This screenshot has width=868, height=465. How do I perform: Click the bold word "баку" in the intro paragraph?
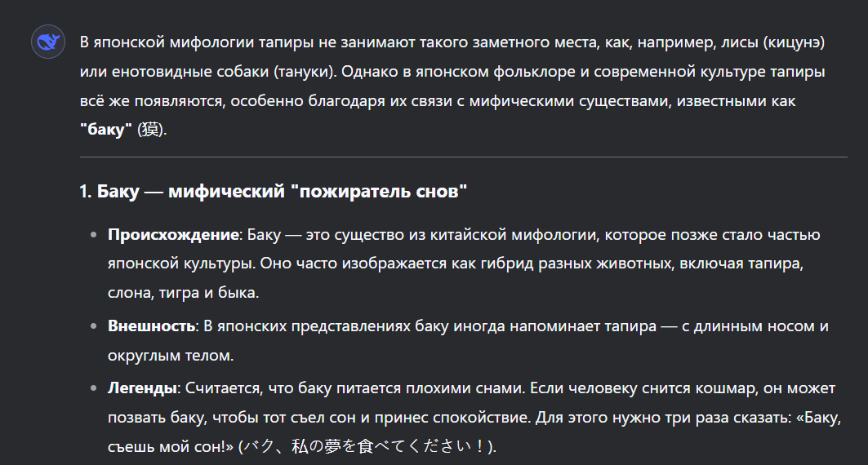[106, 131]
